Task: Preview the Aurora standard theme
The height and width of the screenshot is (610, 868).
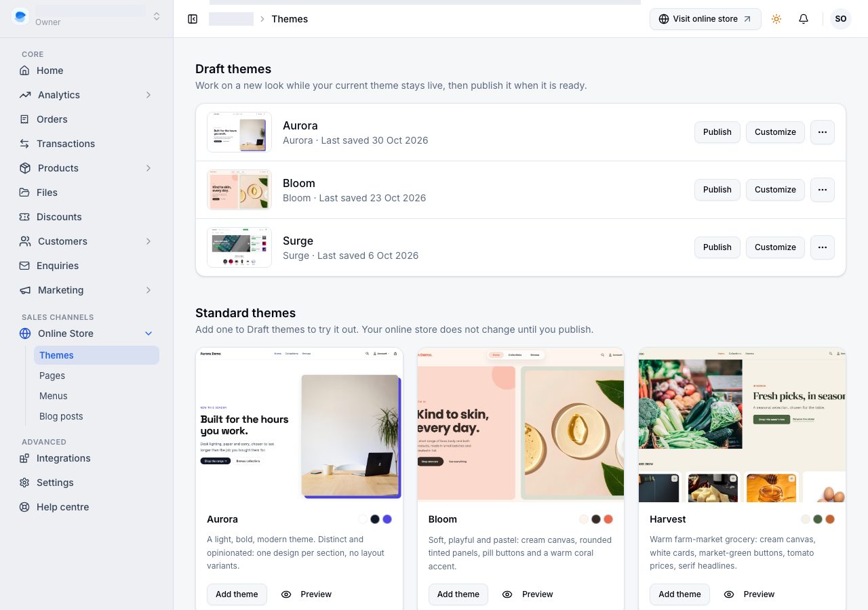Action: pyautogui.click(x=307, y=594)
